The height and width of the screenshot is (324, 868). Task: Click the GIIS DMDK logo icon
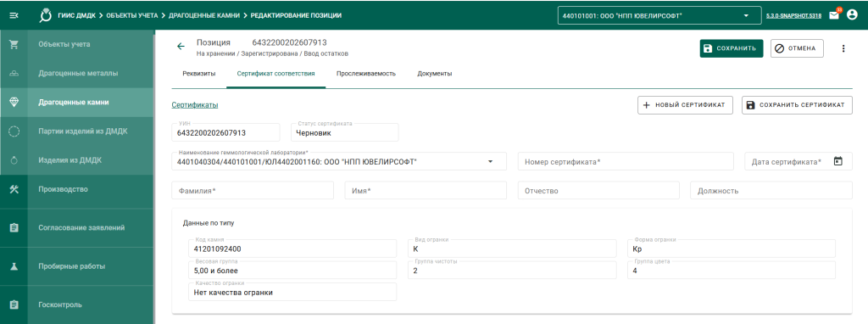[x=47, y=15]
